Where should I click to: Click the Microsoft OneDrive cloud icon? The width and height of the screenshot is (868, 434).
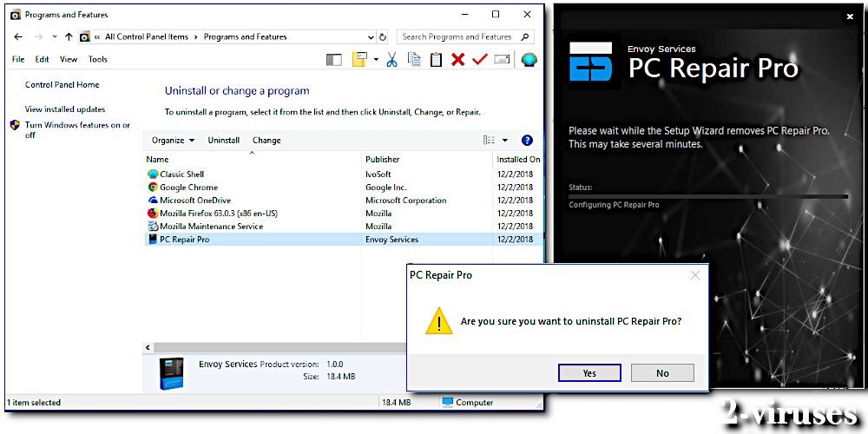pos(153,201)
